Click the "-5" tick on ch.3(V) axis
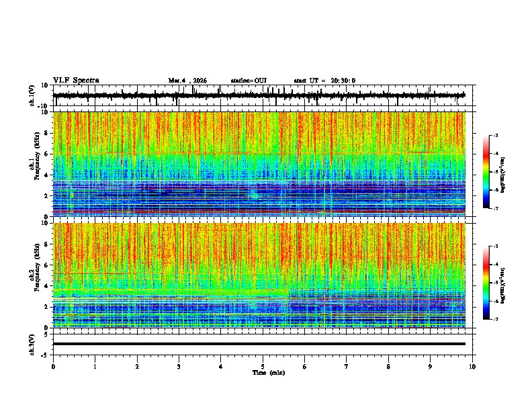The height and width of the screenshot is (411, 532). coord(44,355)
